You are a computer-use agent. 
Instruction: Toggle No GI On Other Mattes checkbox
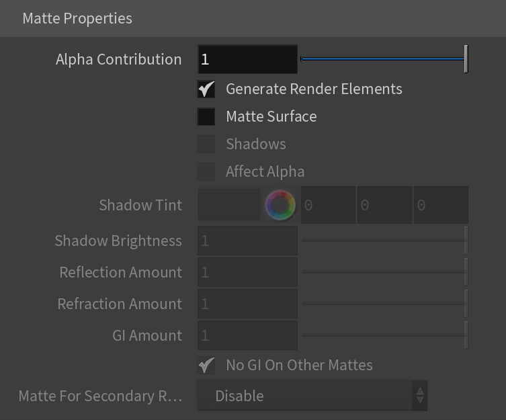[206, 365]
